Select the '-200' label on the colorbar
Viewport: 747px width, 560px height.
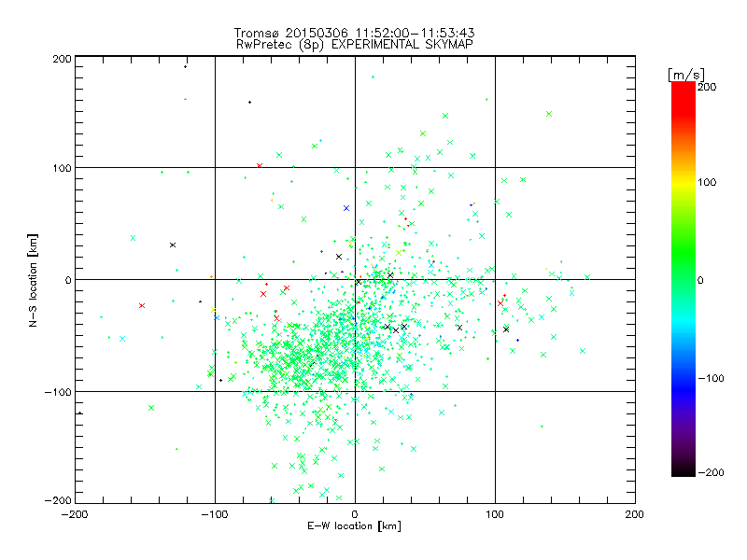click(x=711, y=472)
